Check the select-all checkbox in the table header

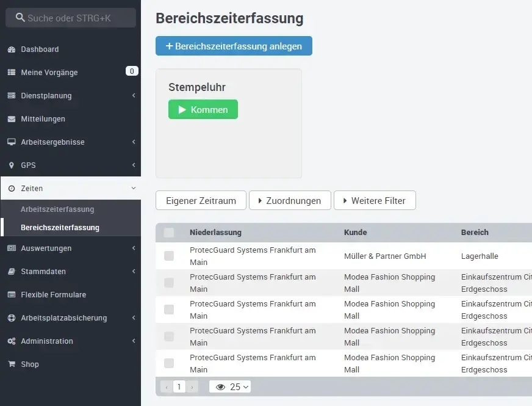(169, 232)
